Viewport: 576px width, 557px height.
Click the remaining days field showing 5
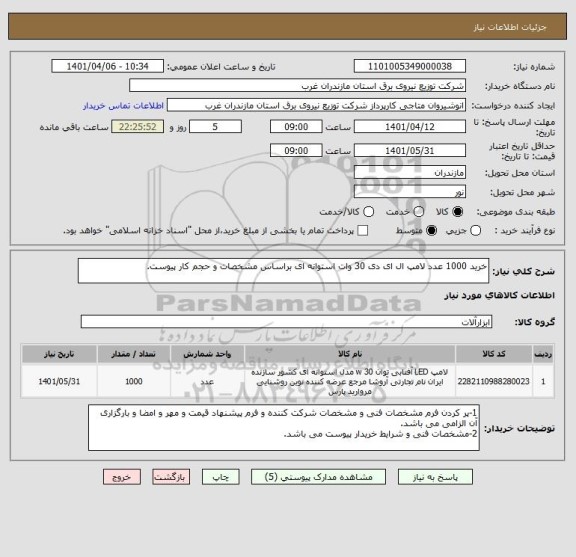[215, 127]
